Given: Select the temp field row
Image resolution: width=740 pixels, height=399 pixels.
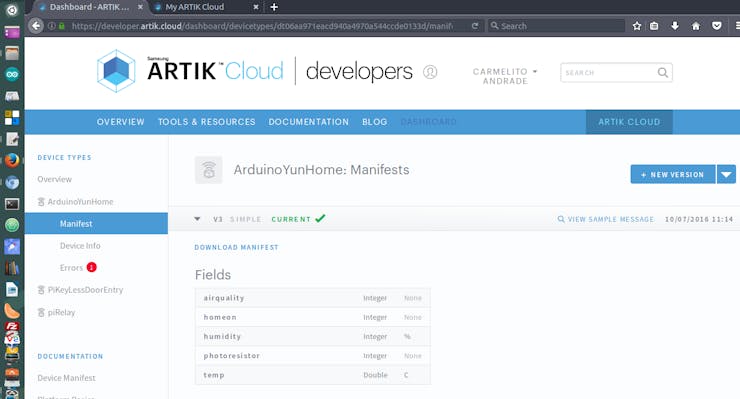Looking at the screenshot, I should (312, 375).
